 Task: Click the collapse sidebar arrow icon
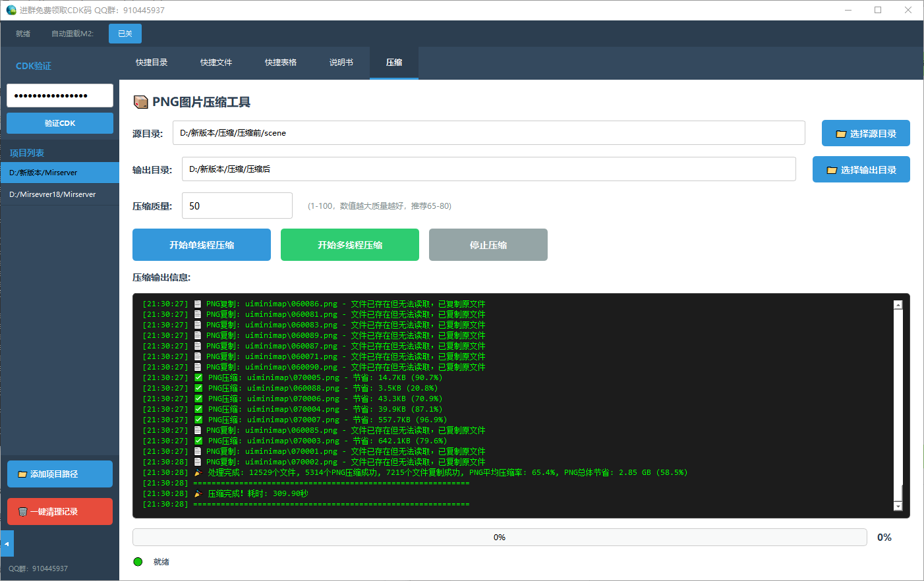[x=7, y=544]
